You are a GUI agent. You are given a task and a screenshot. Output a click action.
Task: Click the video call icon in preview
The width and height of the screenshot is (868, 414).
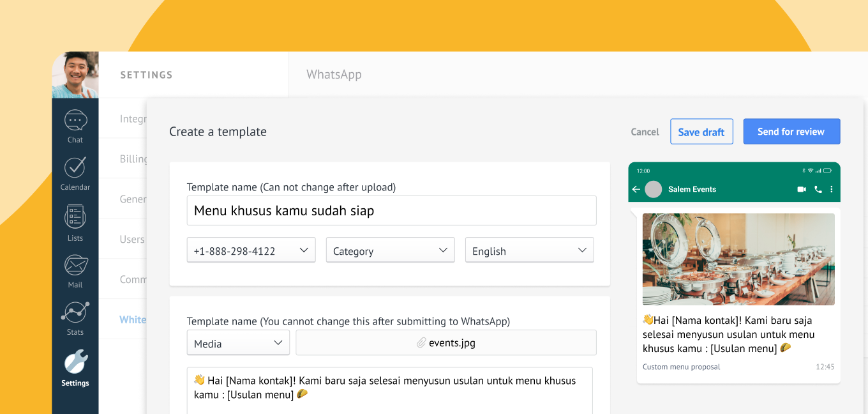point(802,190)
